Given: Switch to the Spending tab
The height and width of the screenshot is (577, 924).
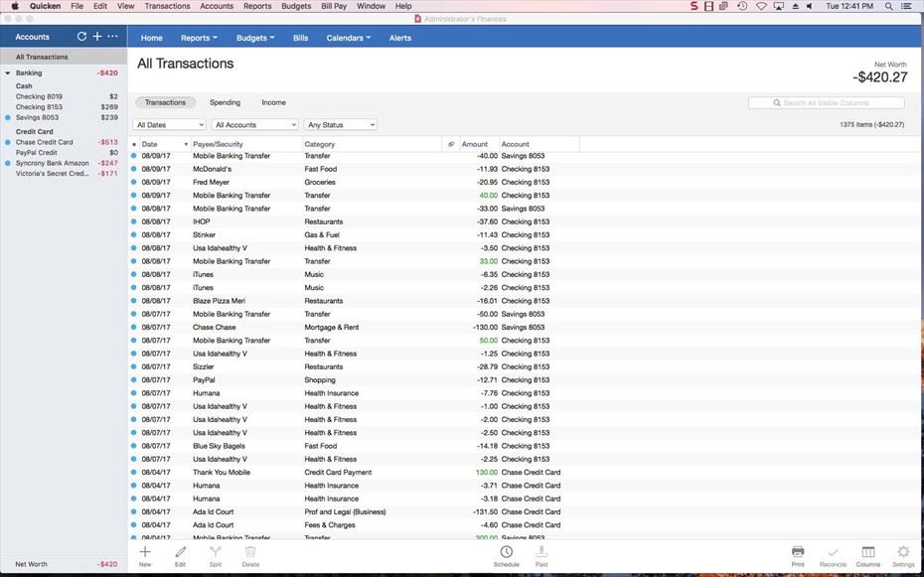Looking at the screenshot, I should [x=225, y=102].
